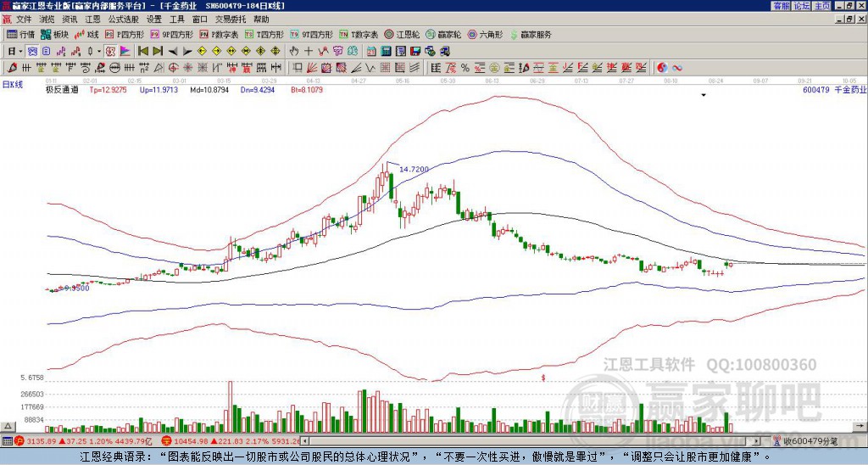This screenshot has width=868, height=465.
Task: Open the 江恩 menu
Action: pos(92,20)
